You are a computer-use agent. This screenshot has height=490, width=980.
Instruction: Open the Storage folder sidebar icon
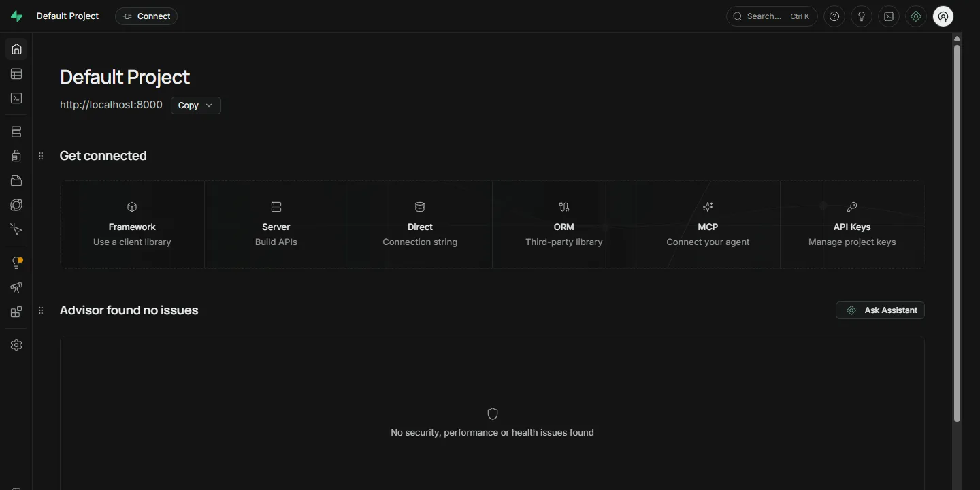click(16, 180)
